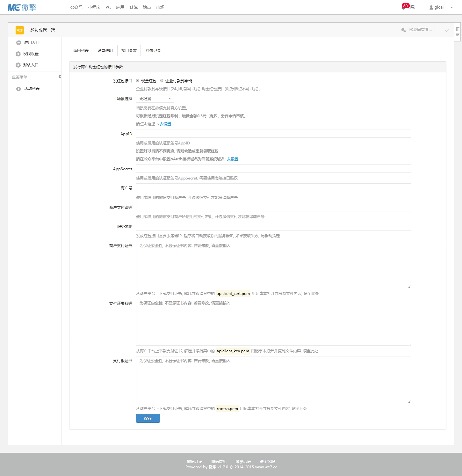Select the 接口参数 tab
This screenshot has width=462, height=476.
129,51
